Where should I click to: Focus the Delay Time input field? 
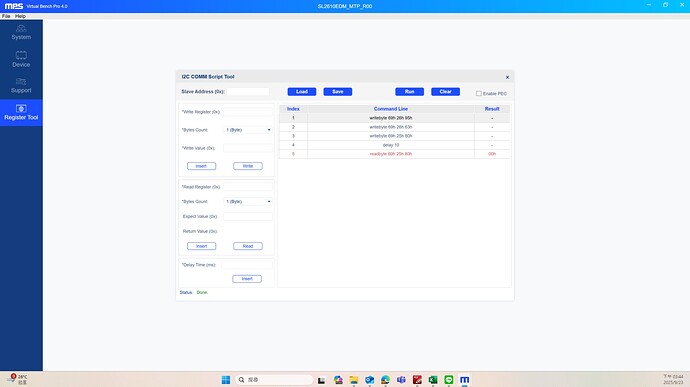click(x=247, y=265)
